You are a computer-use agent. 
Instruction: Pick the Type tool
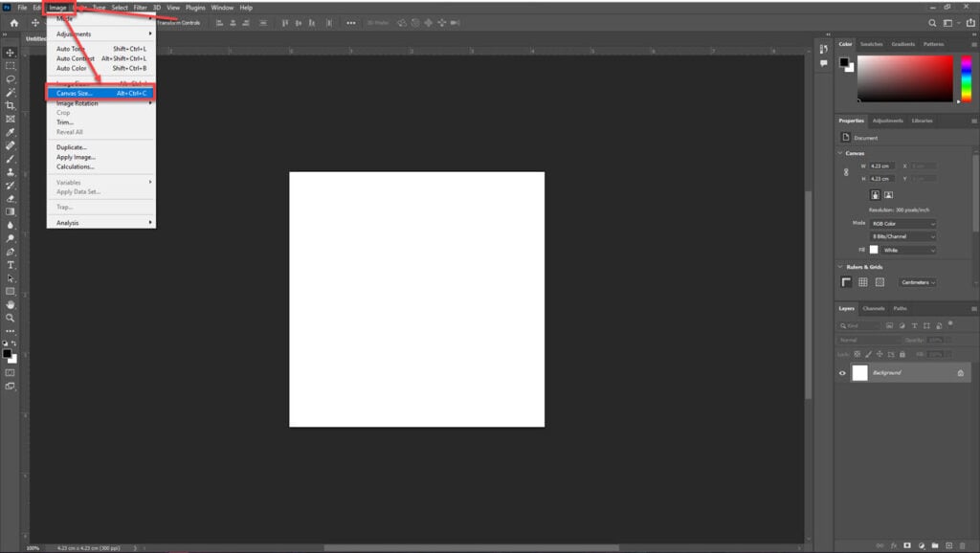(11, 264)
